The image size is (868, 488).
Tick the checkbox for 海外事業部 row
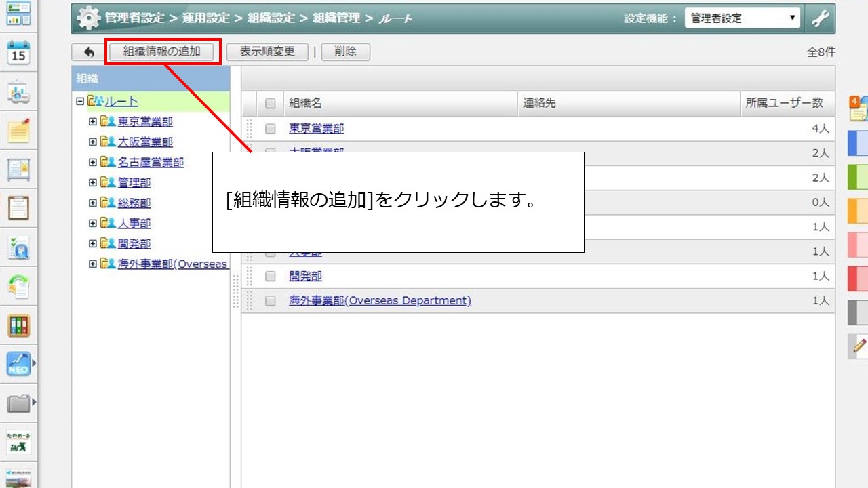[x=271, y=300]
